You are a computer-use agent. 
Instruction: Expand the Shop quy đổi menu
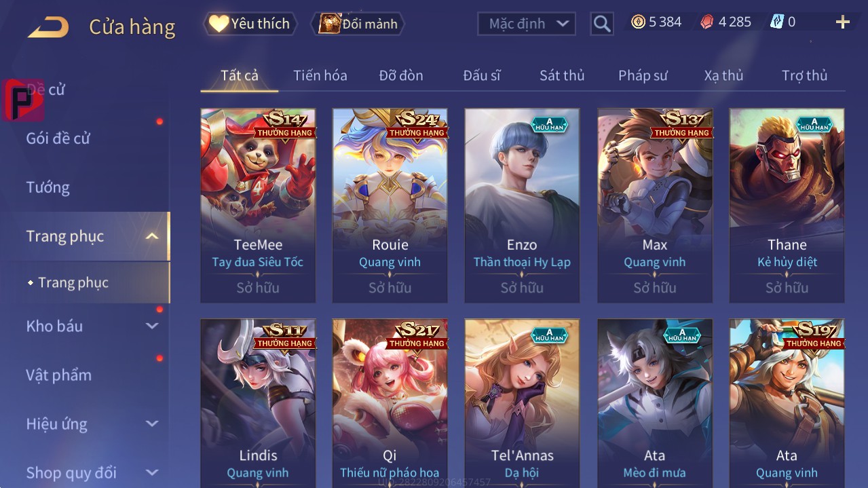coord(152,472)
